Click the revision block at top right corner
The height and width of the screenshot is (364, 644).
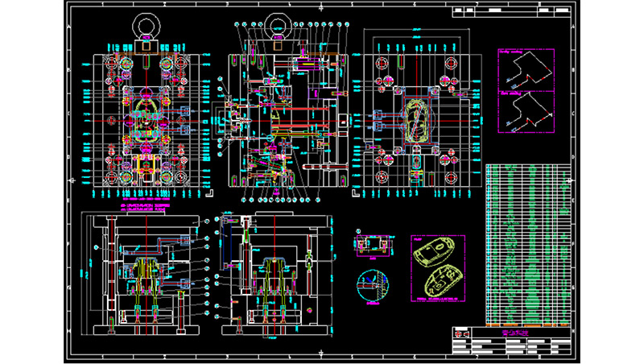point(514,12)
